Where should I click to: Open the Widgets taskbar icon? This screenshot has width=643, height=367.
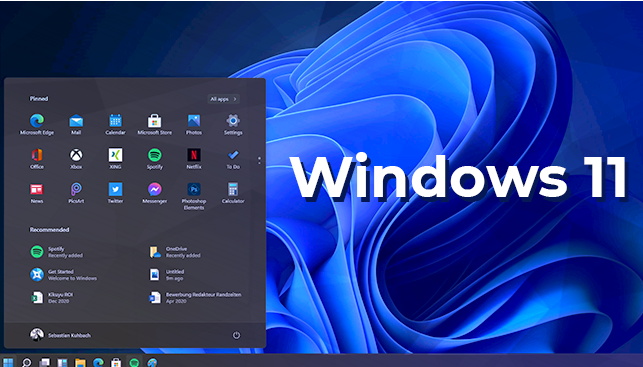tap(62, 362)
